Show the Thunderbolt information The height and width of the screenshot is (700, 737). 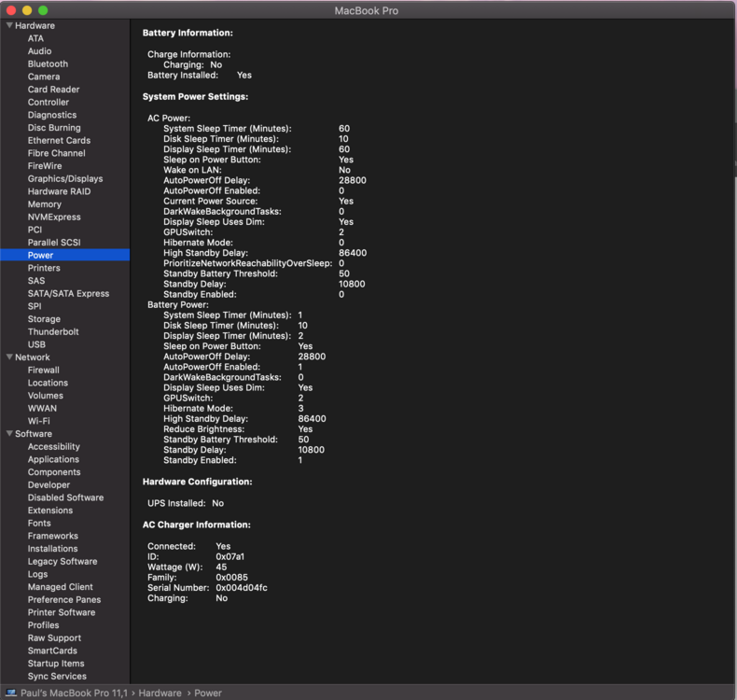[x=53, y=331]
